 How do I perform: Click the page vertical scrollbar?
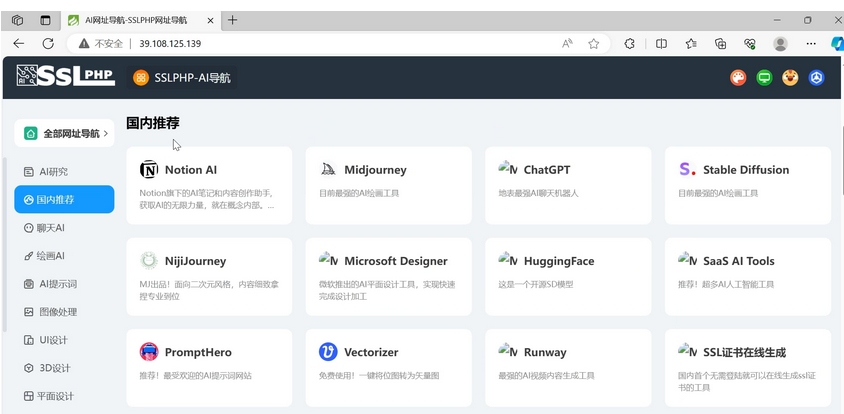[x=842, y=159]
